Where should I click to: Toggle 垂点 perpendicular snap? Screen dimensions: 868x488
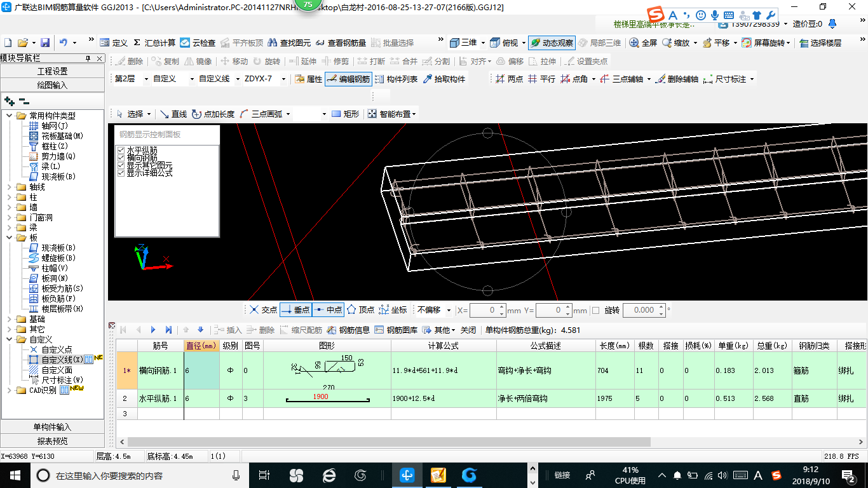click(x=295, y=310)
